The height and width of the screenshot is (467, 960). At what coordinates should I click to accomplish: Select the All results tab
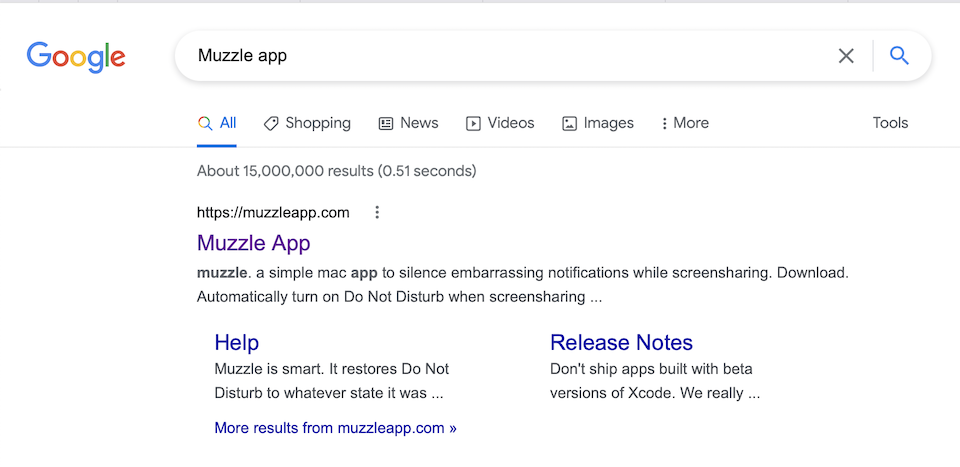tap(217, 123)
